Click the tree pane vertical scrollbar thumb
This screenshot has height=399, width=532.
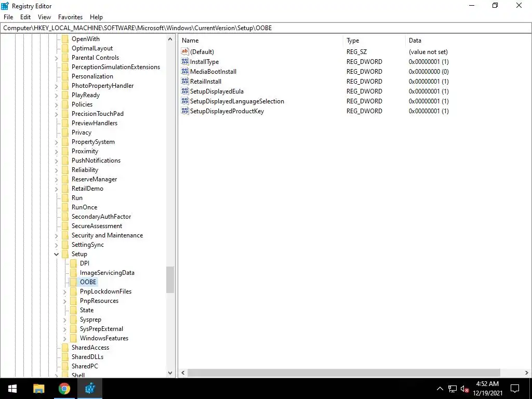click(170, 280)
